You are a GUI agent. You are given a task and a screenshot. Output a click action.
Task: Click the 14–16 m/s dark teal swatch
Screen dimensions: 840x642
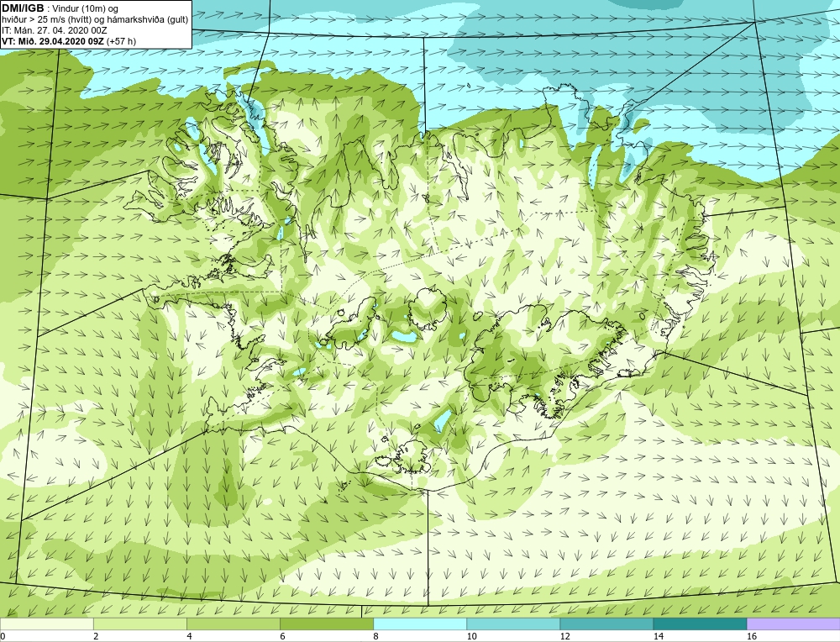click(x=700, y=624)
